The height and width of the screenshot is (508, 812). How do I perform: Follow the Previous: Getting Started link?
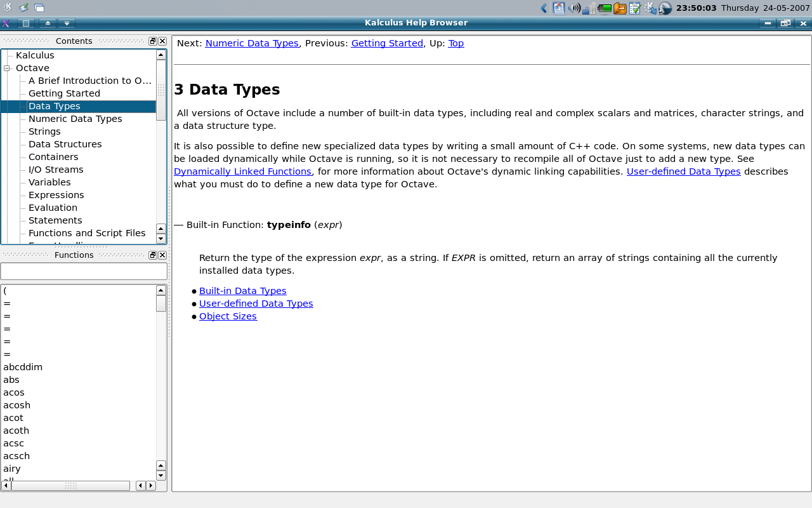(387, 43)
